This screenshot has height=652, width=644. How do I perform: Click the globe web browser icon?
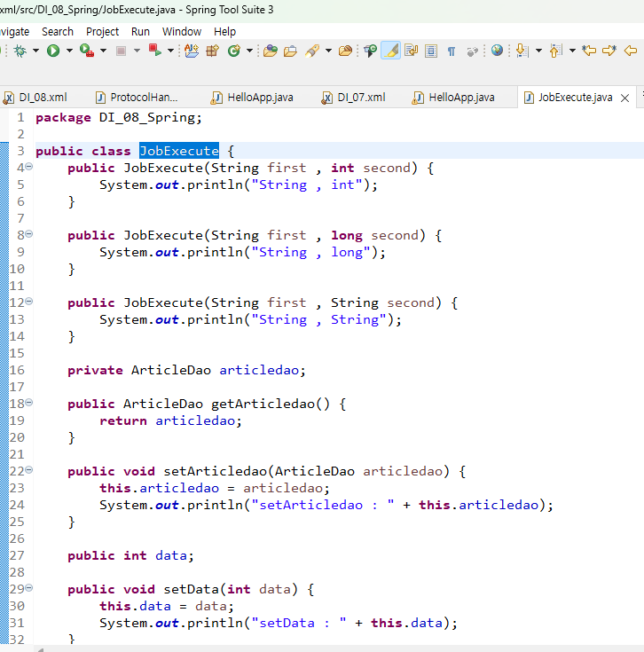(x=497, y=51)
